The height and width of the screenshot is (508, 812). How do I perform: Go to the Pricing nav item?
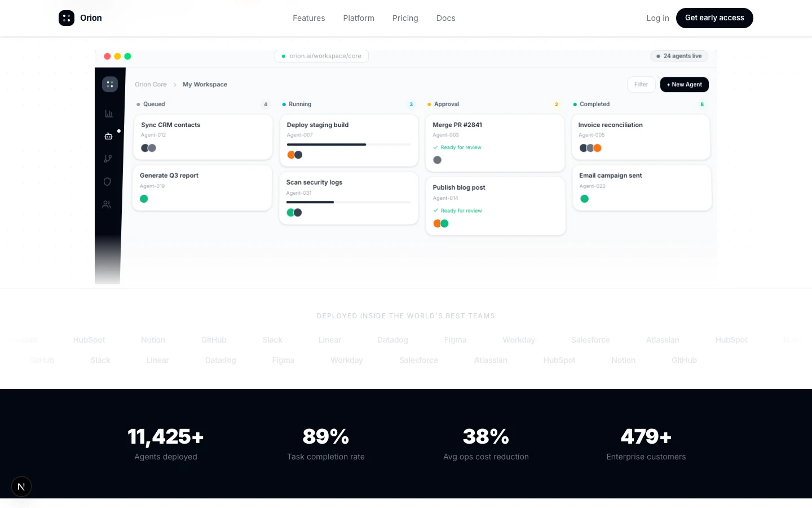[x=405, y=18]
